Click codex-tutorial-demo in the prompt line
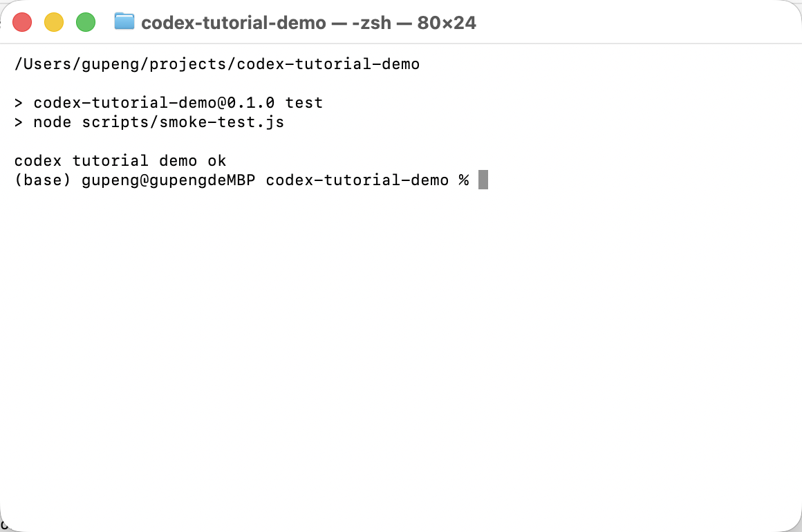802x532 pixels. coord(357,180)
